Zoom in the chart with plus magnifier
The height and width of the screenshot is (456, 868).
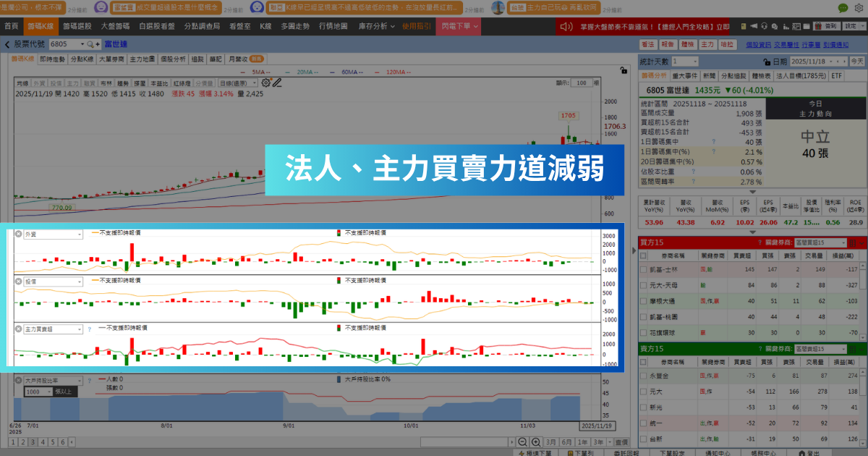[536, 442]
